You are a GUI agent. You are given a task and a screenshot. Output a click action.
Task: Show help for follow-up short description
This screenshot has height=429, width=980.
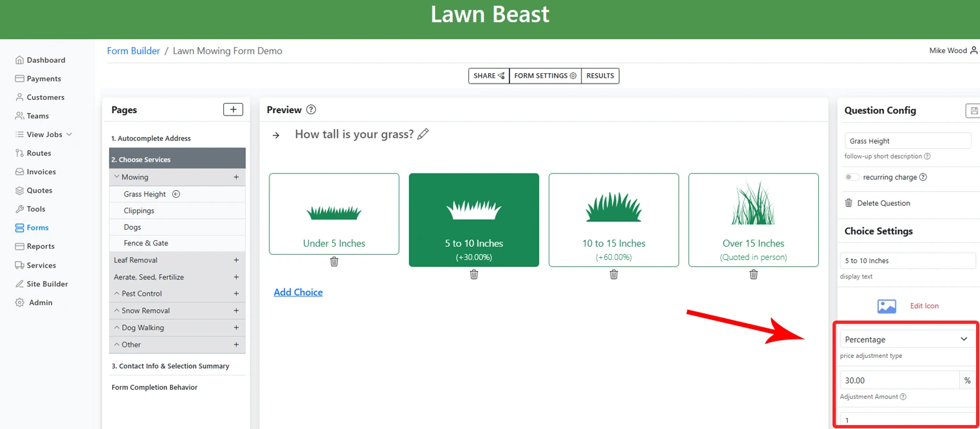coord(927,157)
